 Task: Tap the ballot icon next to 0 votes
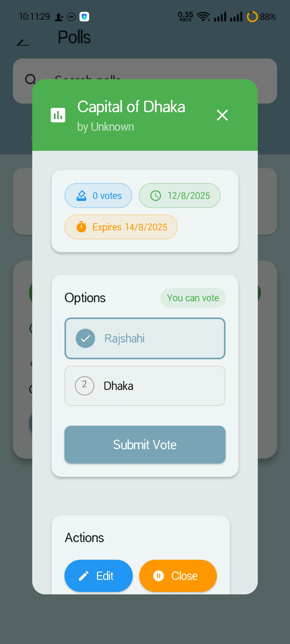(81, 196)
